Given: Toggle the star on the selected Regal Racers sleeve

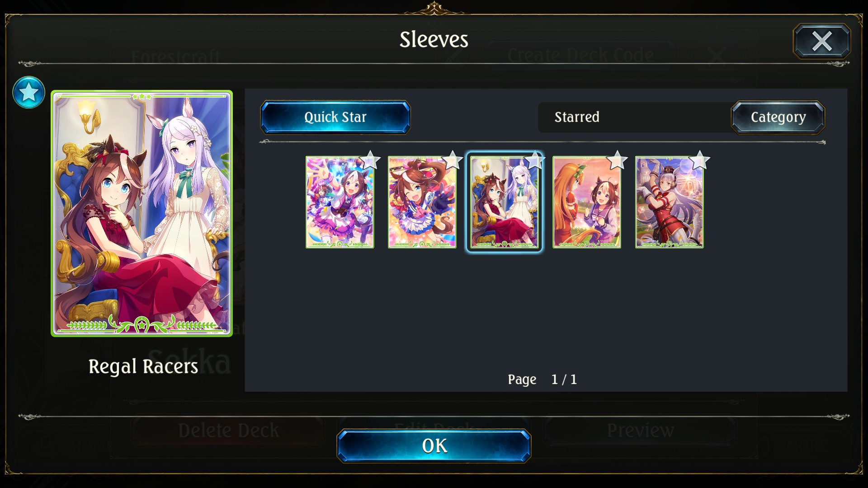Looking at the screenshot, I should (535, 160).
